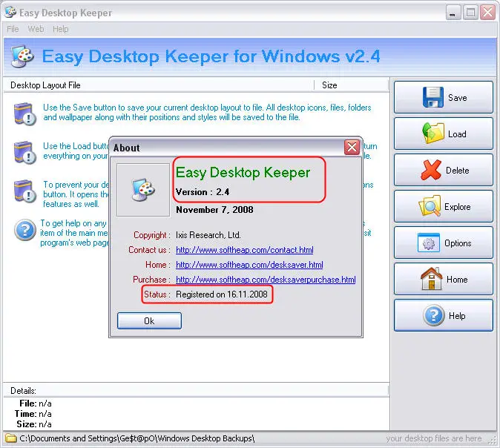Click the 'Registered on 16.11.2008' status text
The height and width of the screenshot is (448, 500).
[x=222, y=294]
